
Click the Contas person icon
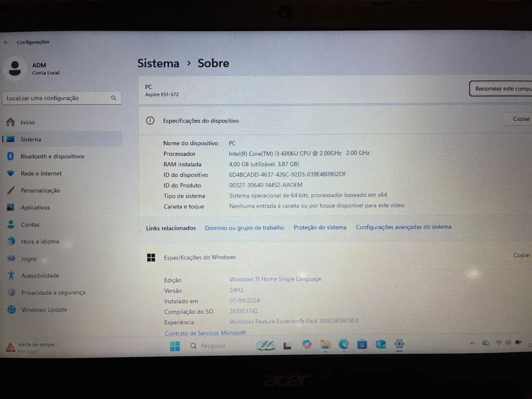(x=11, y=224)
